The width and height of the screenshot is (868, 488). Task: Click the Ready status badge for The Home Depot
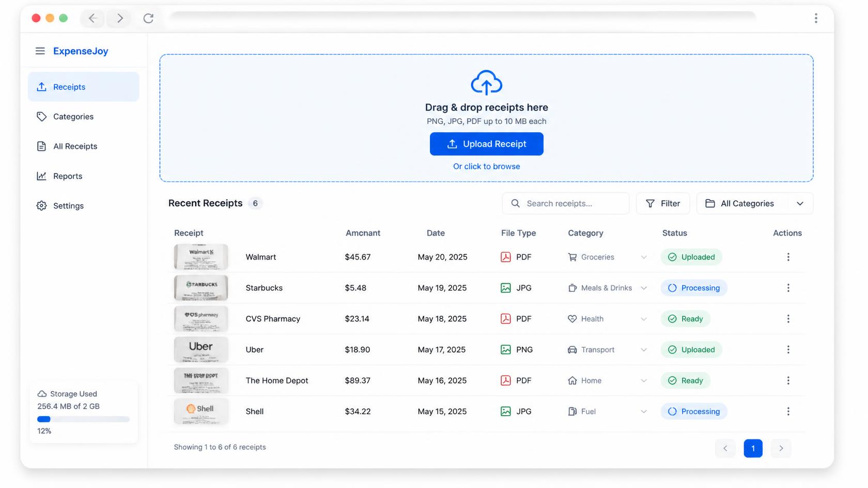686,380
